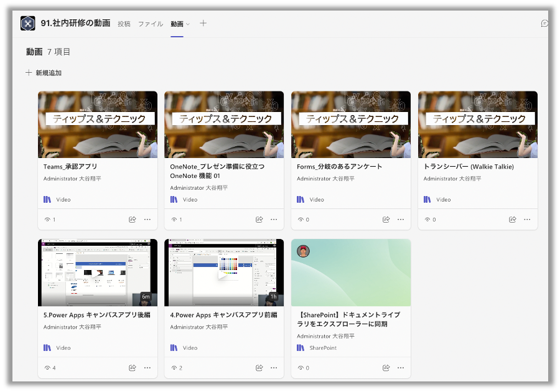
Task: Share the 4.Power Apps 前編 video
Action: click(x=259, y=368)
